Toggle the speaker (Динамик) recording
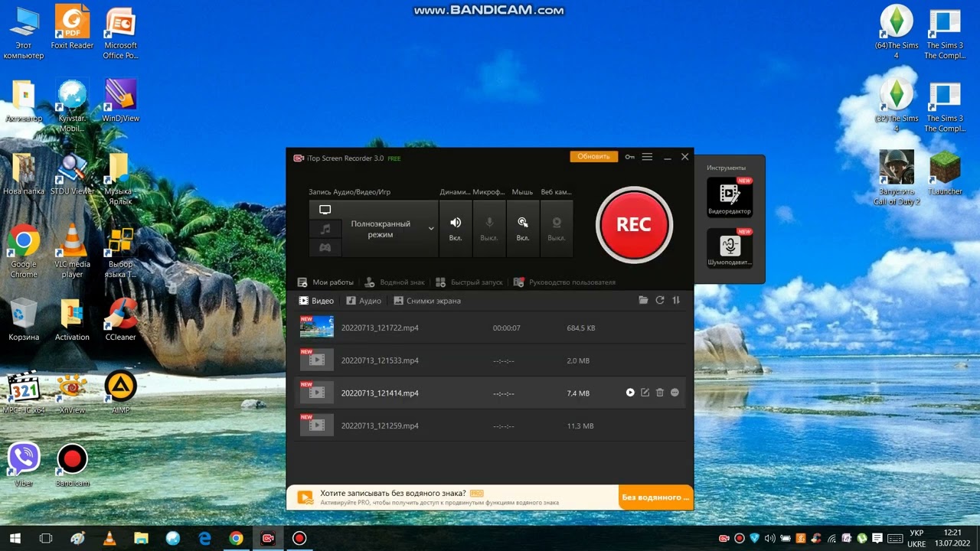 456,229
